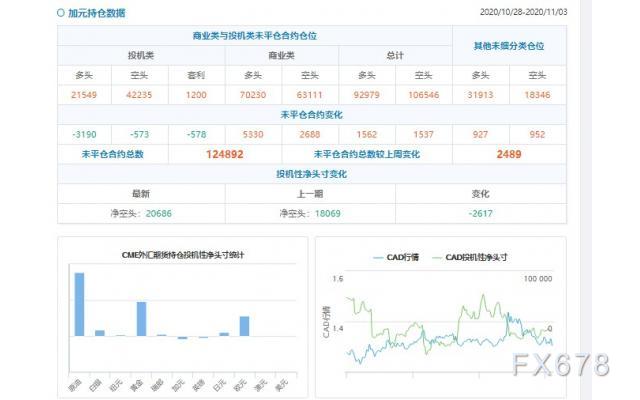Click the 商业类与投机类未平仓合约仓位 header
This screenshot has width=640, height=400.
[x=255, y=36]
